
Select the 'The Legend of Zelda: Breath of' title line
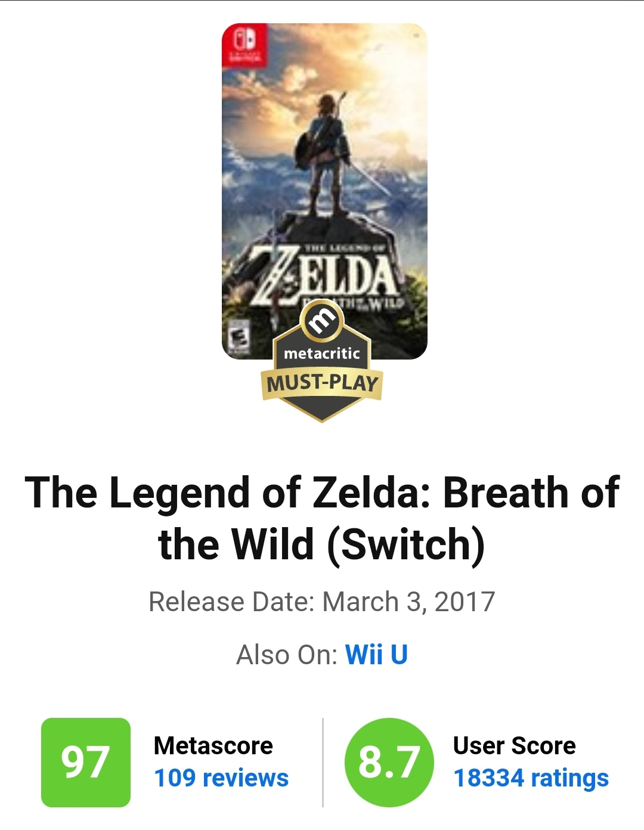coord(322,493)
